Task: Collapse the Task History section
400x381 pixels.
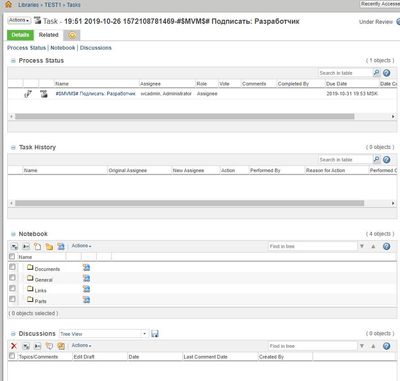Action: 13,147
